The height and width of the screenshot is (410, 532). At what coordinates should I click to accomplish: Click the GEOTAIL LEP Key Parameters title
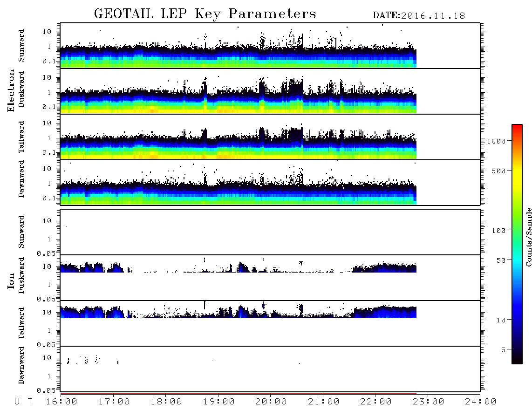point(205,14)
